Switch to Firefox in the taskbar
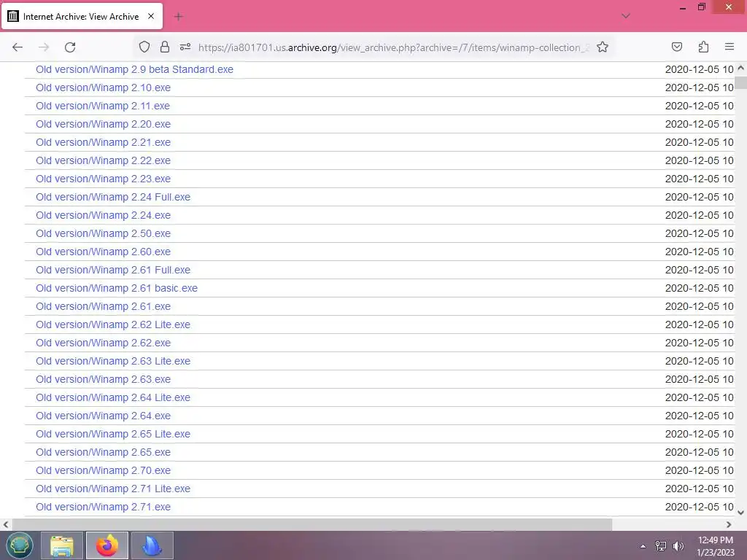This screenshot has width=747, height=560. pos(107,545)
